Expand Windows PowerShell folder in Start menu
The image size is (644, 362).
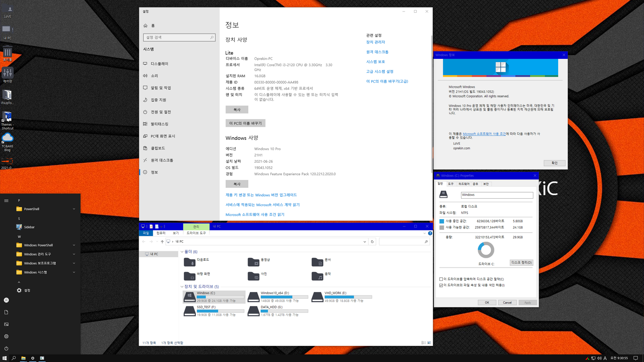[x=45, y=245]
